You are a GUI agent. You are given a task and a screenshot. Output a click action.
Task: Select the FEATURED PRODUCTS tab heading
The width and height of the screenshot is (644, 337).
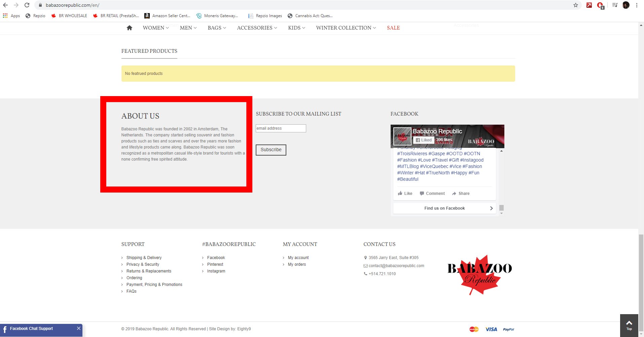(149, 51)
